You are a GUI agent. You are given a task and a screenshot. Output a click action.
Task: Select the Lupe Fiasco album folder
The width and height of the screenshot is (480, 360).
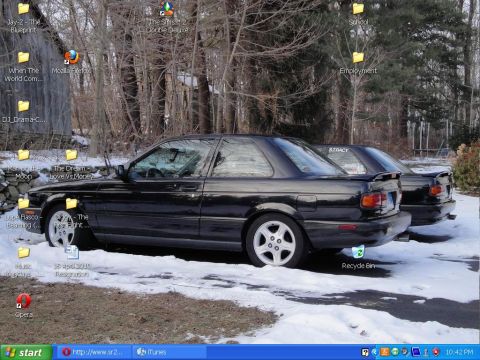coord(23,204)
